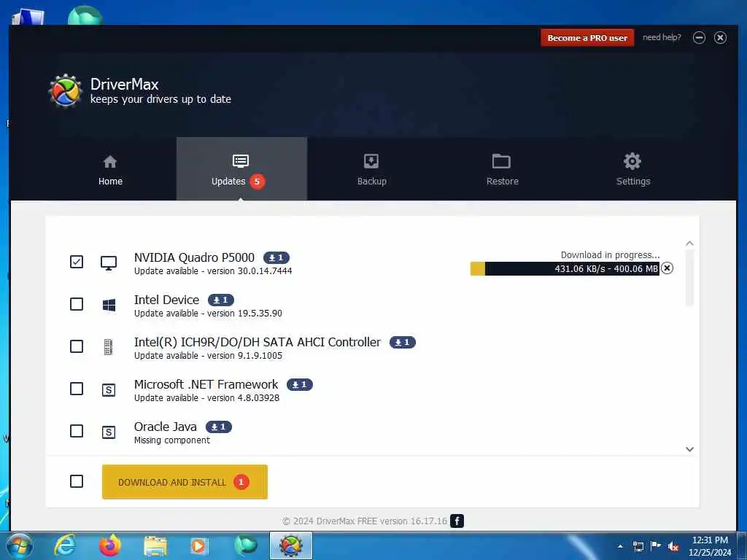747x560 pixels.
Task: Click the NVIDIA download progress bar
Action: [x=565, y=268]
